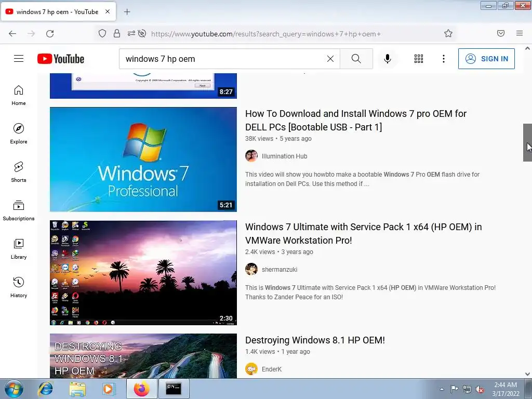Click the page scrollbar thumb

(x=527, y=142)
